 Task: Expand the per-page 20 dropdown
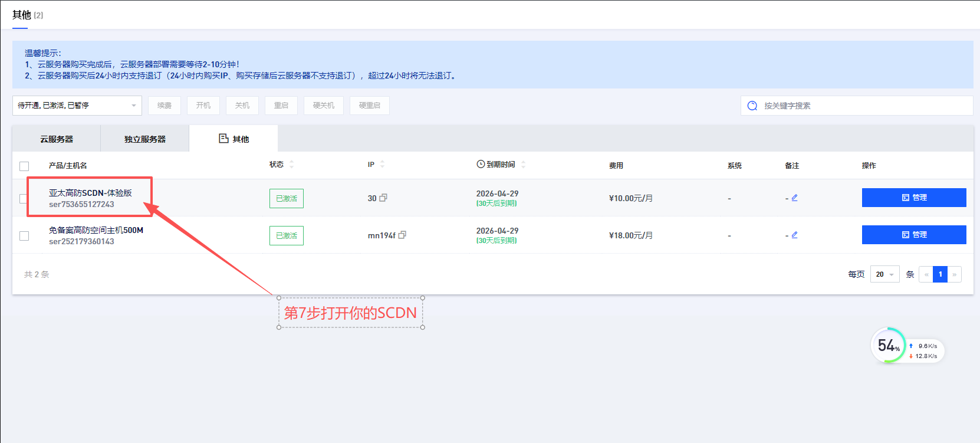[884, 274]
